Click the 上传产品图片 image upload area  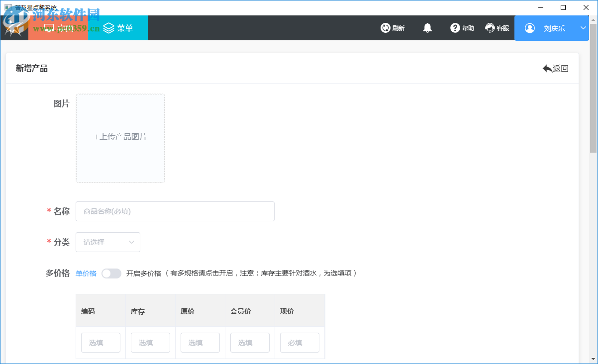(120, 138)
